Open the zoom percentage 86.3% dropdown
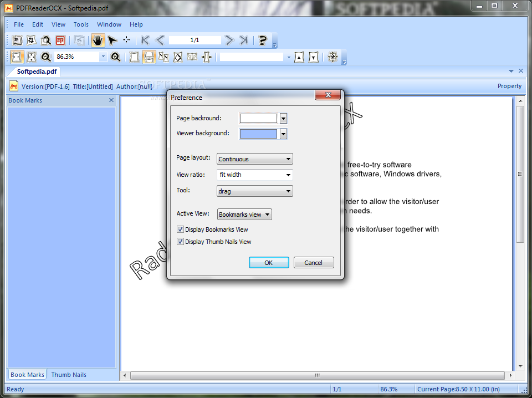Viewport: 532px width, 398px height. tap(103, 57)
